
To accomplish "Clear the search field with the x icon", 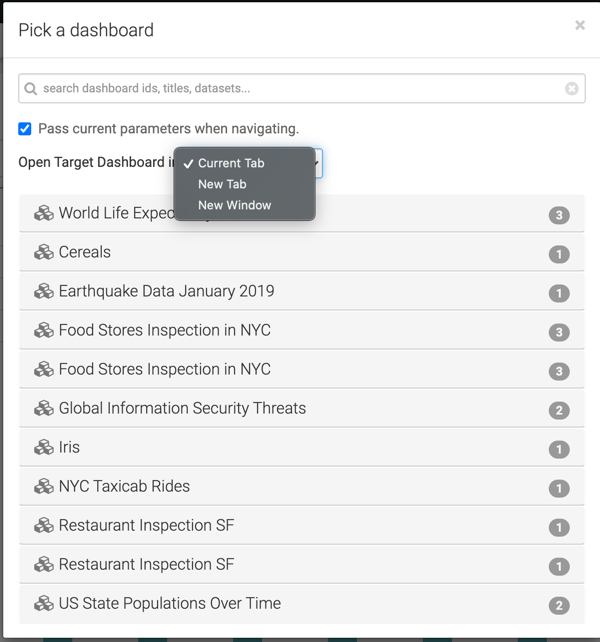I will 571,89.
